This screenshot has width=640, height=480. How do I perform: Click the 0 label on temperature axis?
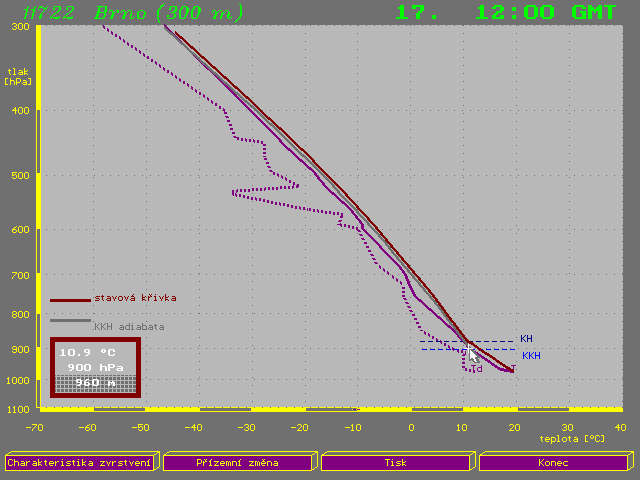point(411,427)
